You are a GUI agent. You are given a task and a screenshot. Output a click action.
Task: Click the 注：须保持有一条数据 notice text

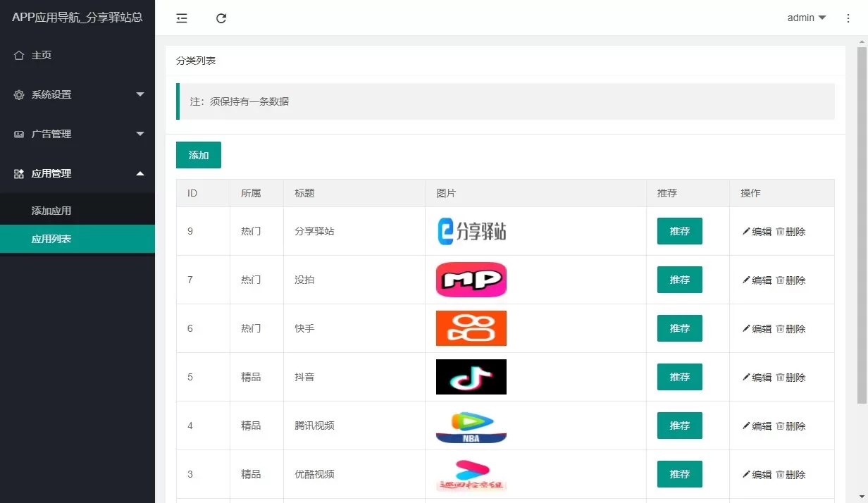click(x=240, y=101)
